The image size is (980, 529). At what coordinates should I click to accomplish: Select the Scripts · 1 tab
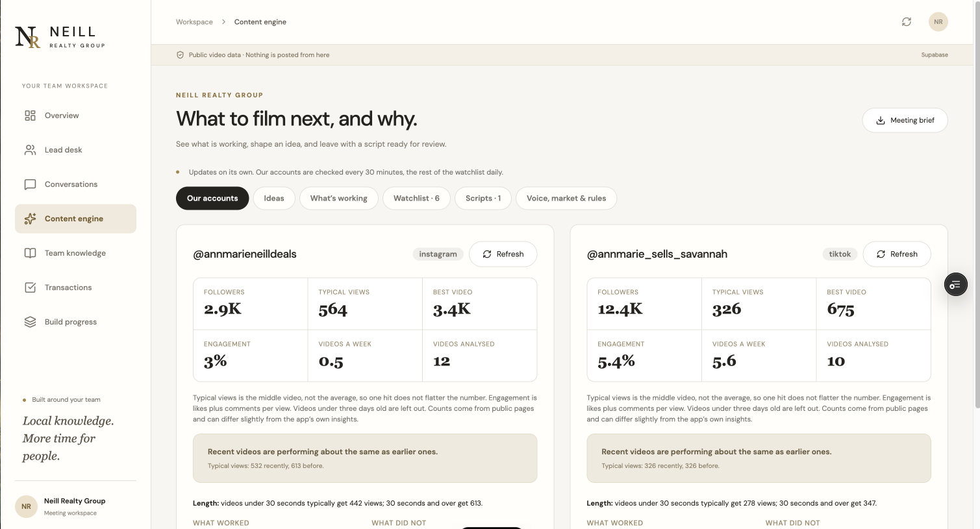[x=483, y=199]
